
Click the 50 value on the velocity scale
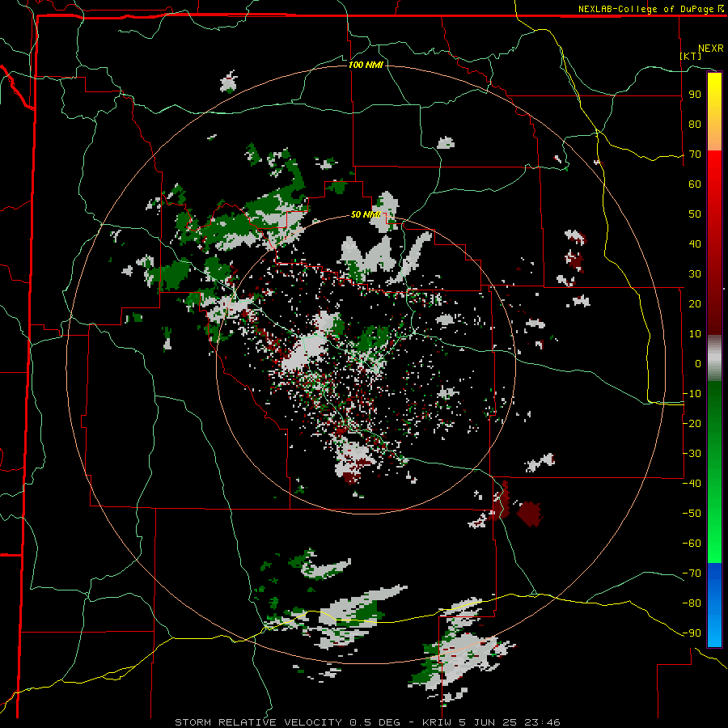pos(695,214)
